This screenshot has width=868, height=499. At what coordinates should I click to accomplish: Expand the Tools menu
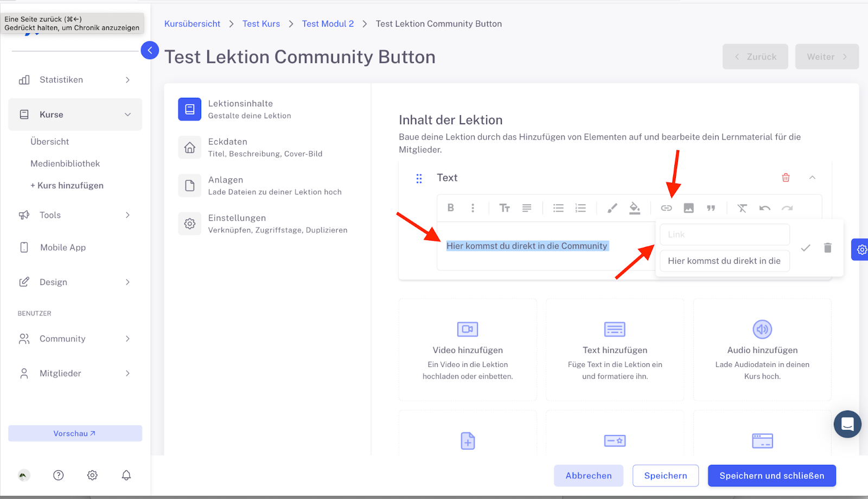click(x=75, y=215)
